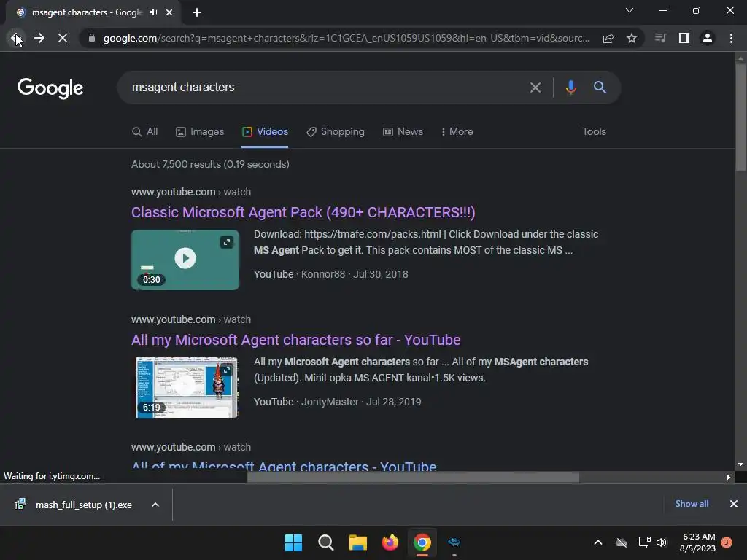Open the OneDrive tray icon
Image resolution: width=747 pixels, height=560 pixels.
click(622, 542)
